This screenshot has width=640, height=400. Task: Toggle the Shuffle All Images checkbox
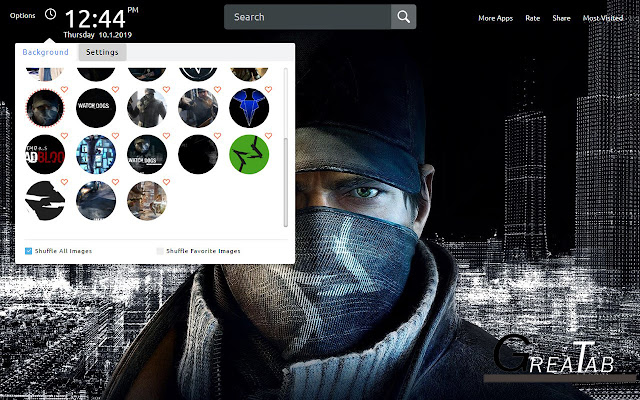[x=28, y=251]
